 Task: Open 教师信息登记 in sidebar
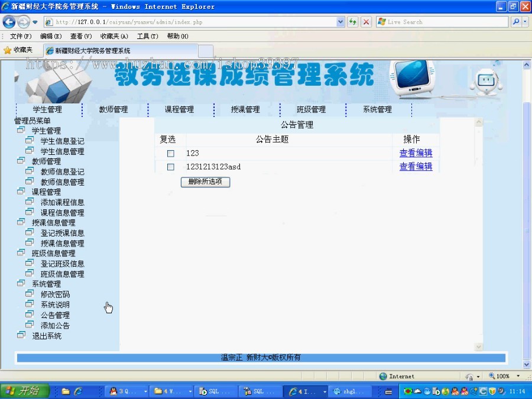(63, 171)
